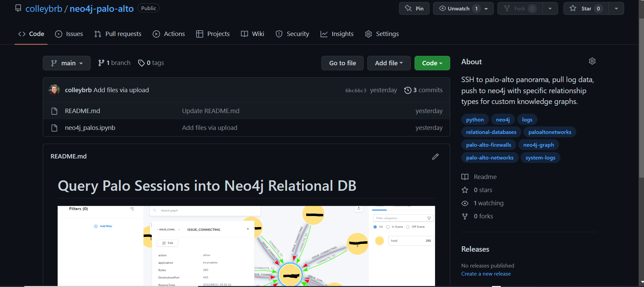The width and height of the screenshot is (644, 287).
Task: View the 1 branch link
Action: click(x=114, y=63)
